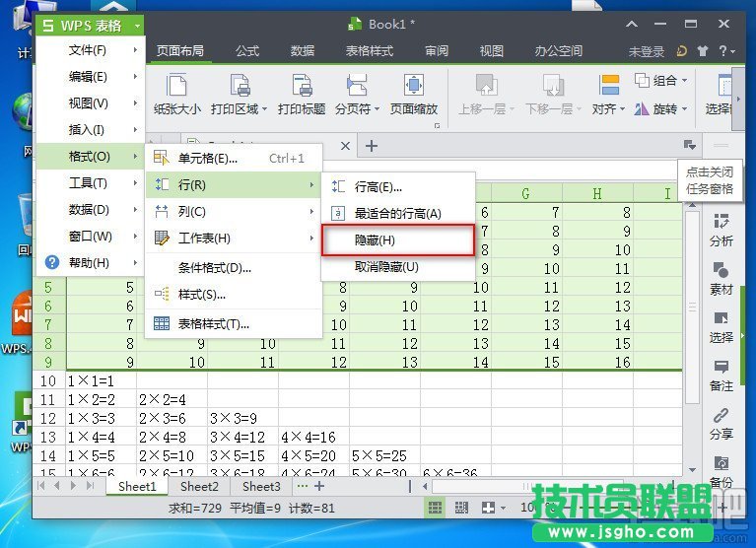Switch to page break preview icon

click(x=461, y=507)
